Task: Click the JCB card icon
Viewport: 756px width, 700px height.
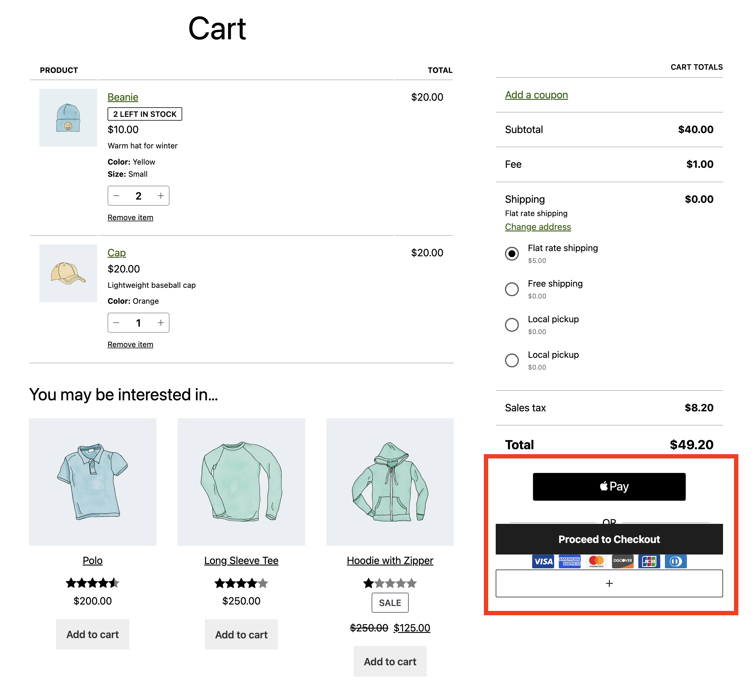Action: click(x=649, y=561)
